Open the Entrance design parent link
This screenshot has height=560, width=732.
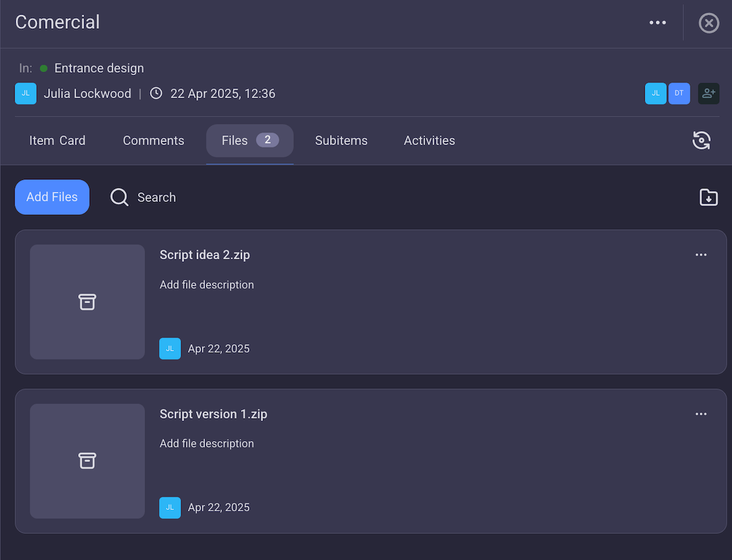(99, 68)
